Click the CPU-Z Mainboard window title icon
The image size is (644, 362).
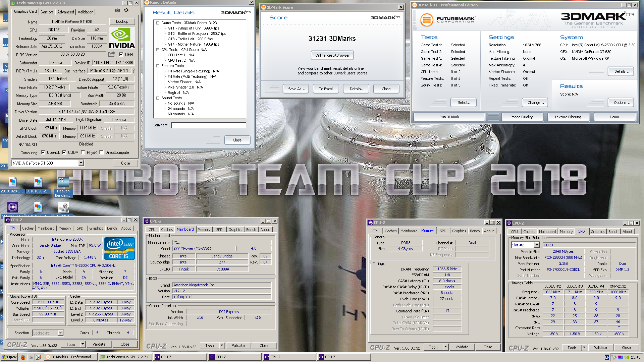[x=147, y=221]
